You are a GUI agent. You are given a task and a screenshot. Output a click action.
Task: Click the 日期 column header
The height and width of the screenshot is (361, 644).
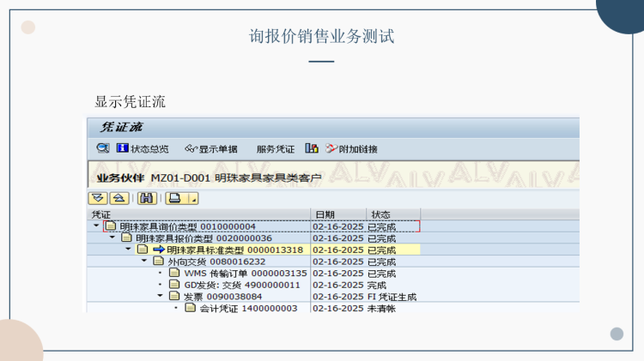338,214
